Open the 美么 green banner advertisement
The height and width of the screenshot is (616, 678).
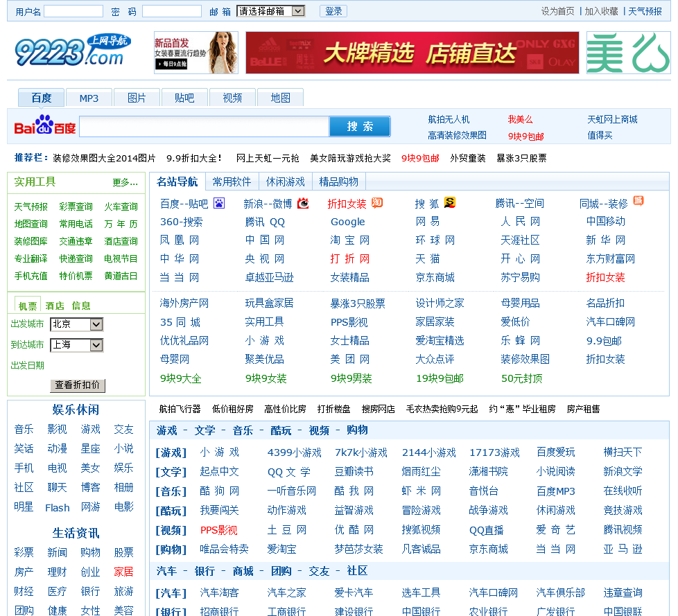628,53
